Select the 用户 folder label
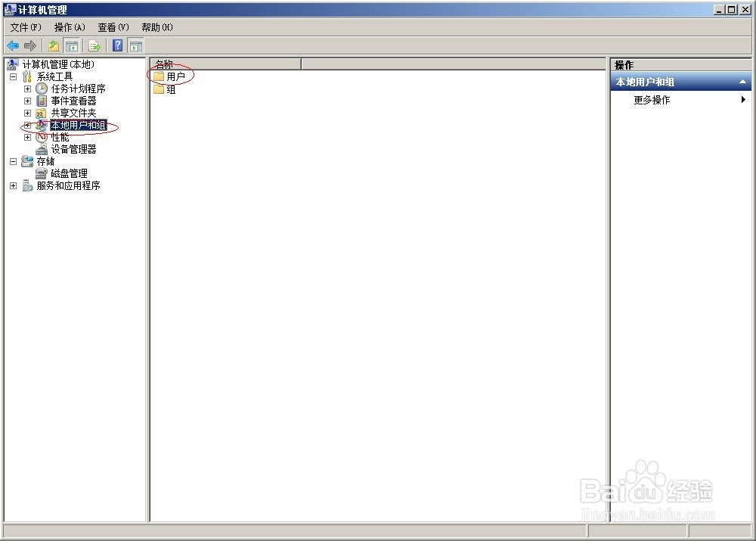The image size is (756, 541). coord(175,76)
